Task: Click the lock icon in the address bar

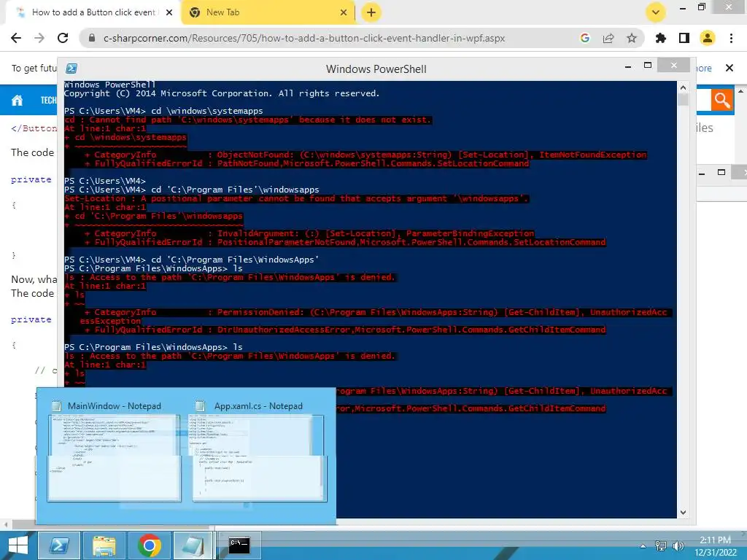Action: click(x=92, y=38)
